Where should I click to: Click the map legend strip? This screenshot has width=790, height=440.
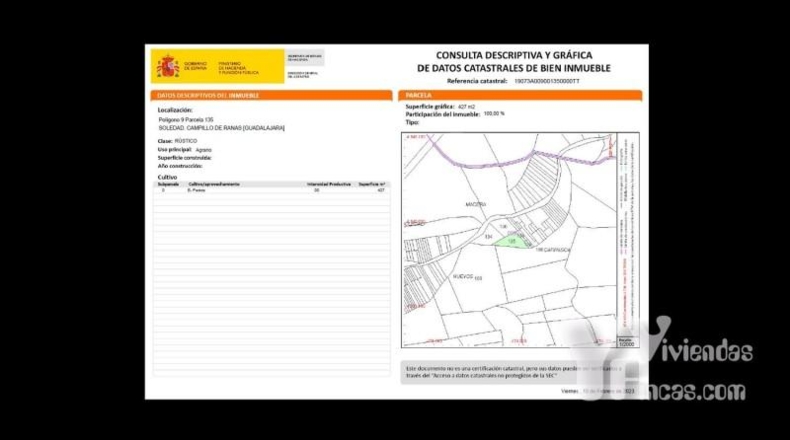(x=628, y=235)
